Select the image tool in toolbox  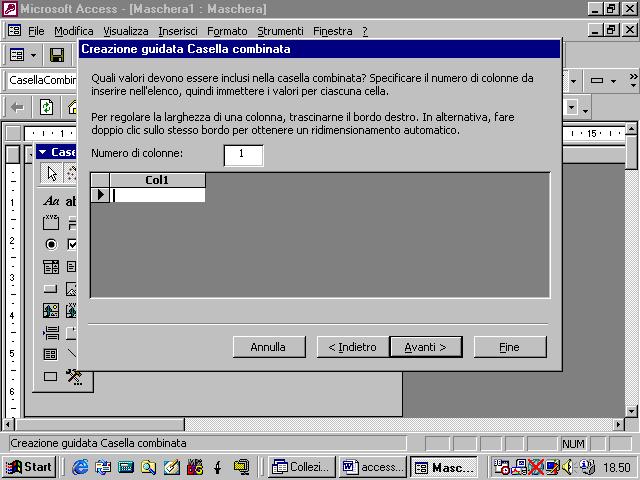[72, 289]
